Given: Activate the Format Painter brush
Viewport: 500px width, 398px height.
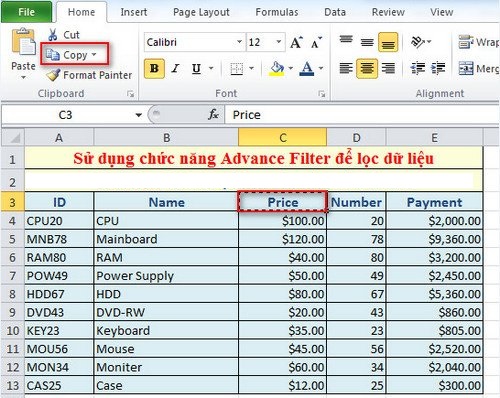Looking at the screenshot, I should [53, 75].
